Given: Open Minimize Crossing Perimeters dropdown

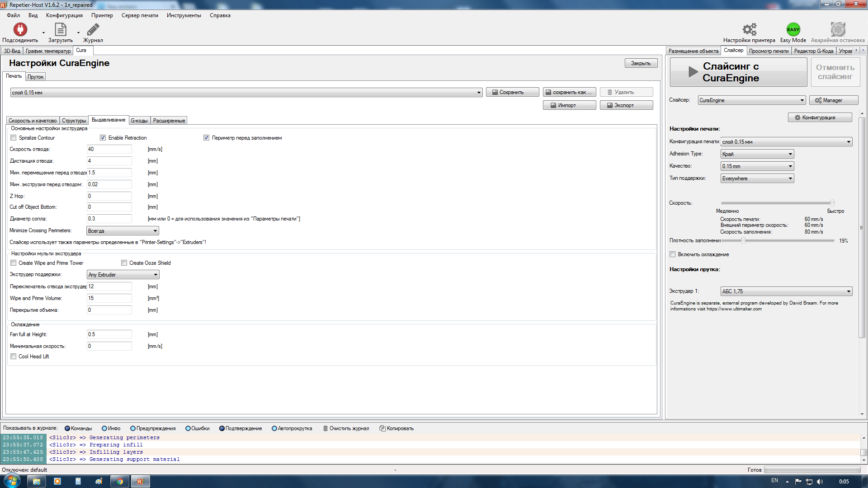Looking at the screenshot, I should point(123,231).
